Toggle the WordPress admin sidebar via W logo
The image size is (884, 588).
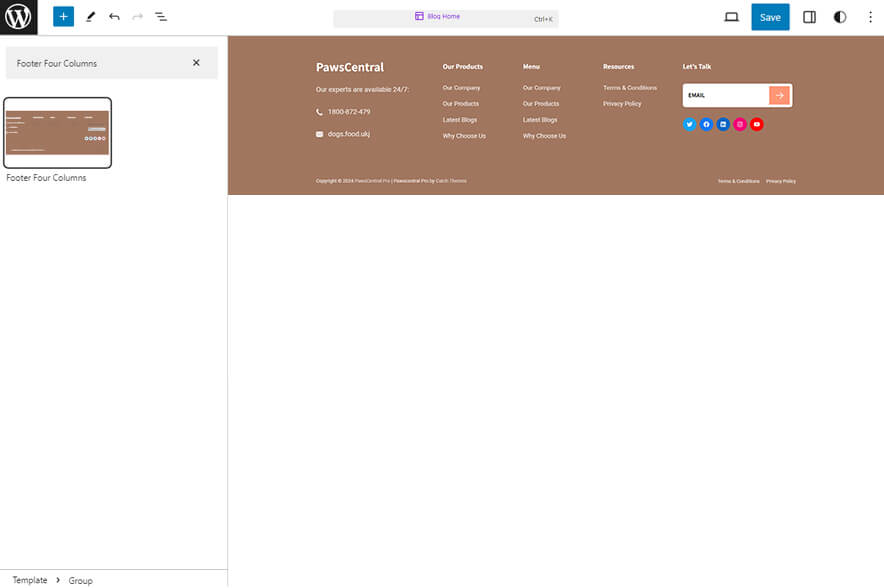click(x=17, y=17)
